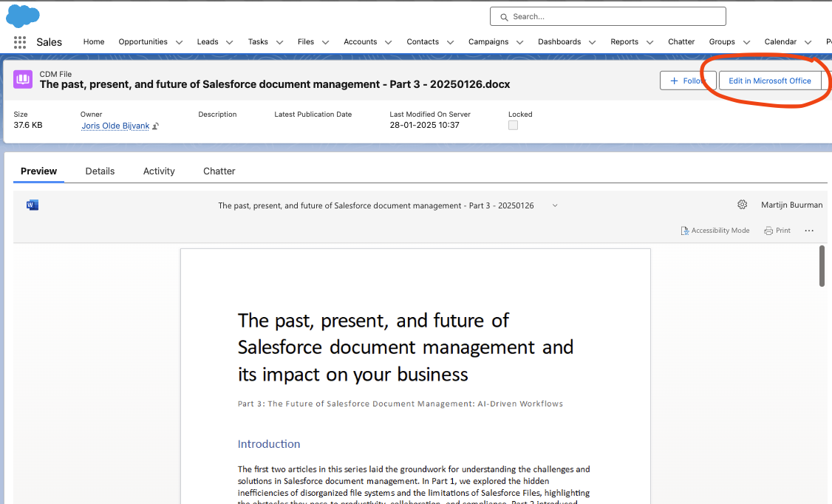832x504 pixels.
Task: Go to the Home nav item
Action: (94, 41)
